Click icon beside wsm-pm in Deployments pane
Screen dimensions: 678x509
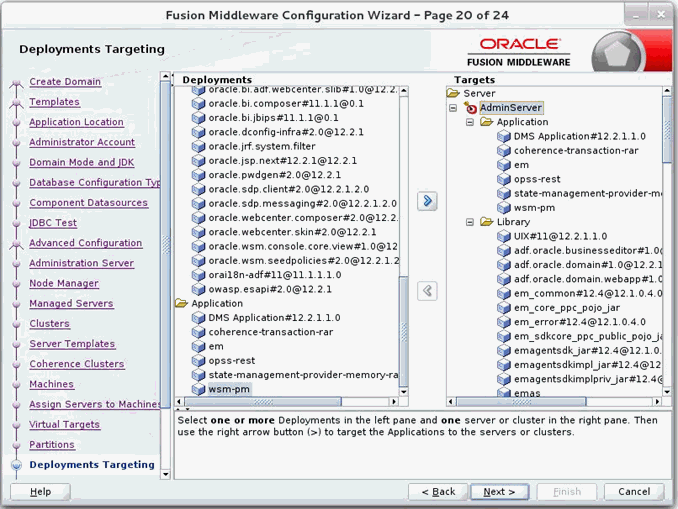click(x=198, y=389)
